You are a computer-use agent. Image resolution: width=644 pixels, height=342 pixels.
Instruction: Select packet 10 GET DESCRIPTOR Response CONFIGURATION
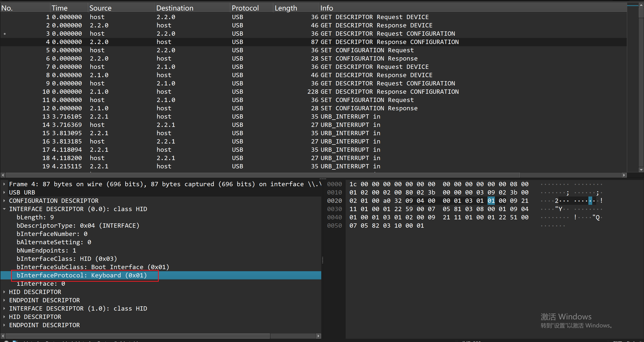pos(252,92)
